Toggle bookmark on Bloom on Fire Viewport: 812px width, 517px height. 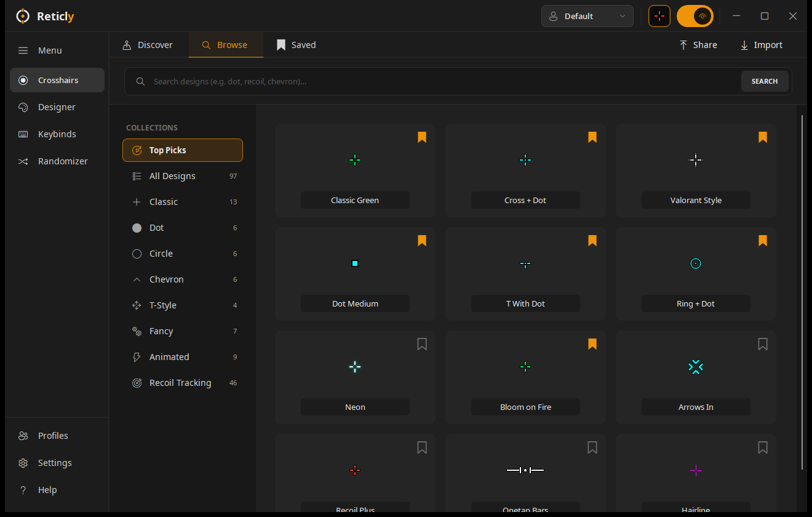(x=592, y=344)
